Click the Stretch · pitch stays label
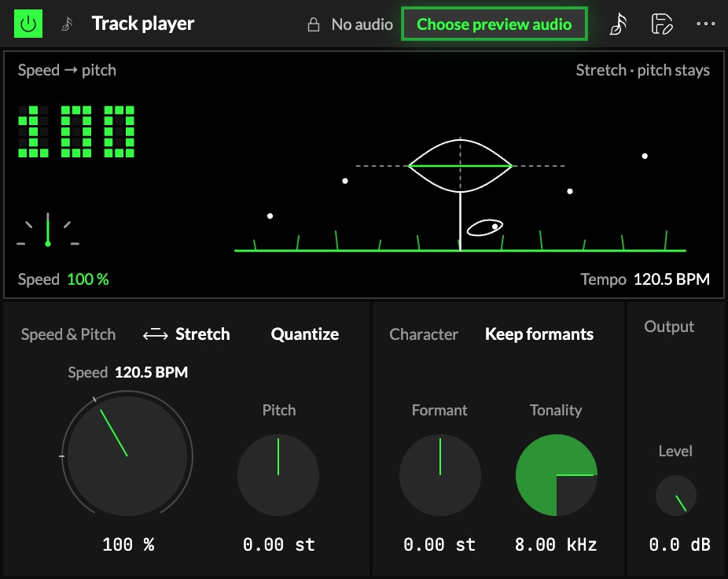This screenshot has height=579, width=728. tap(642, 70)
